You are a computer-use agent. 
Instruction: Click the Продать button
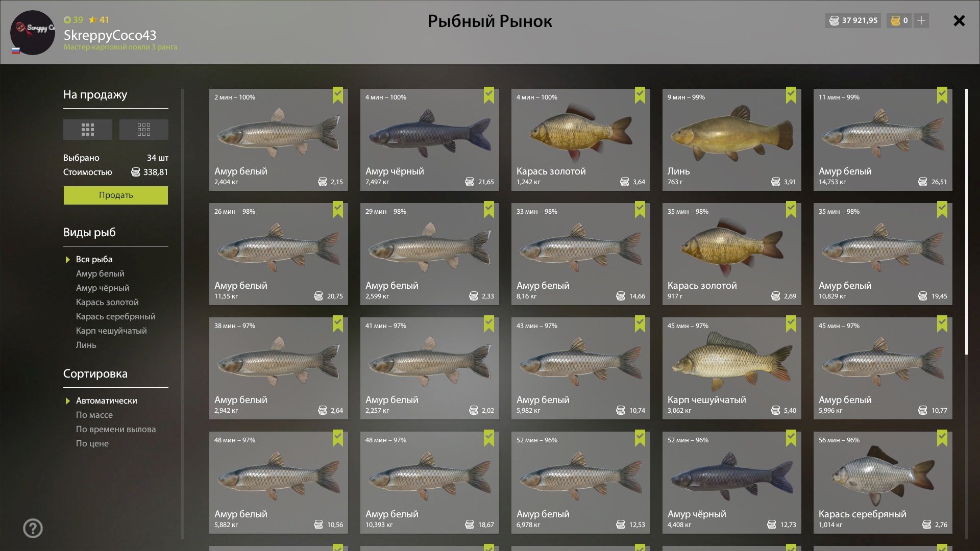click(116, 195)
